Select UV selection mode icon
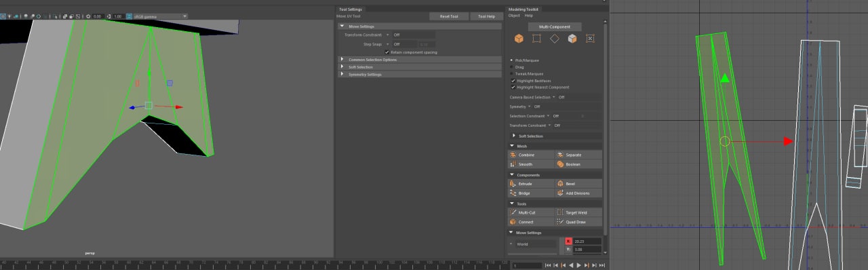This screenshot has height=270, width=868. (590, 39)
